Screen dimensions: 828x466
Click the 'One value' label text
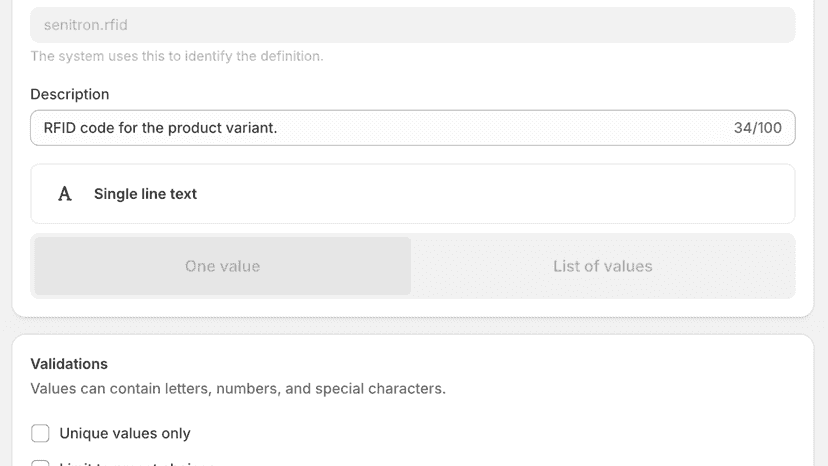(x=222, y=266)
